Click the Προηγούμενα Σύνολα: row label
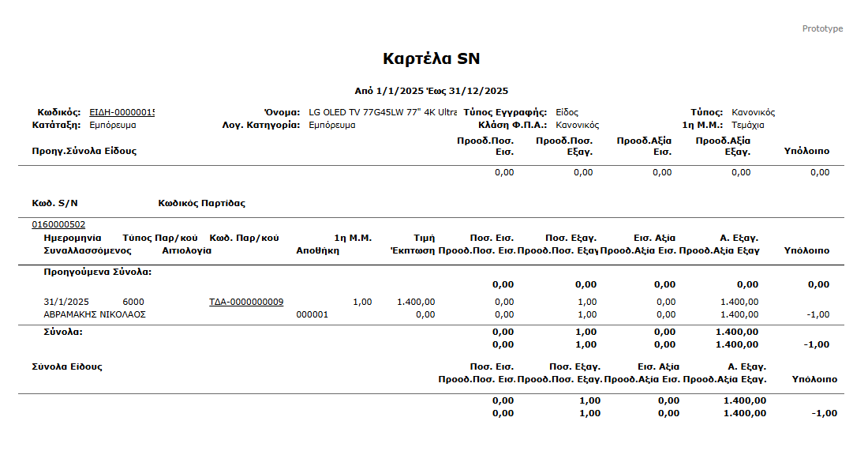Image resolution: width=868 pixels, height=451 pixels. click(97, 272)
